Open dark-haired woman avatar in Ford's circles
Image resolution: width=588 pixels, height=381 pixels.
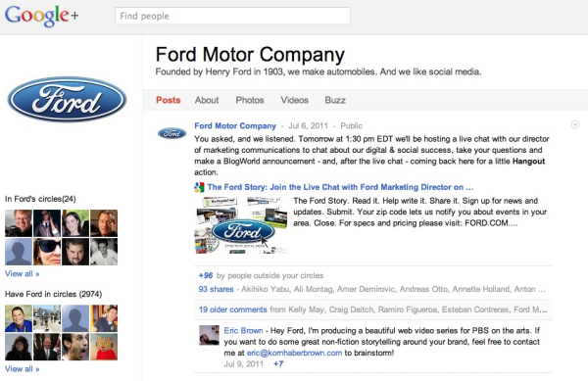(75, 223)
